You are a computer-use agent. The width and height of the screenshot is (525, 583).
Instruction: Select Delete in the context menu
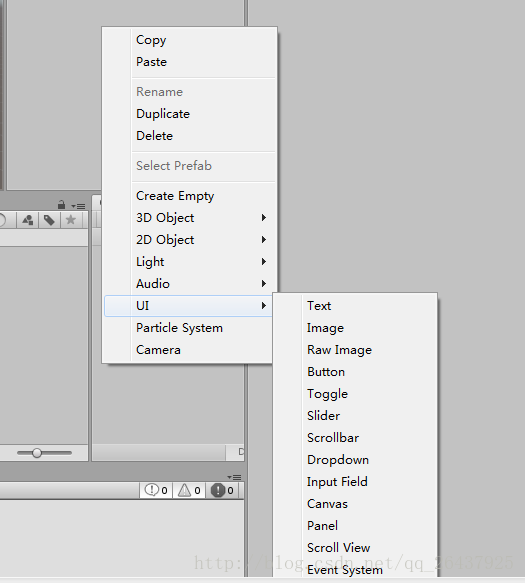pyautogui.click(x=190, y=136)
